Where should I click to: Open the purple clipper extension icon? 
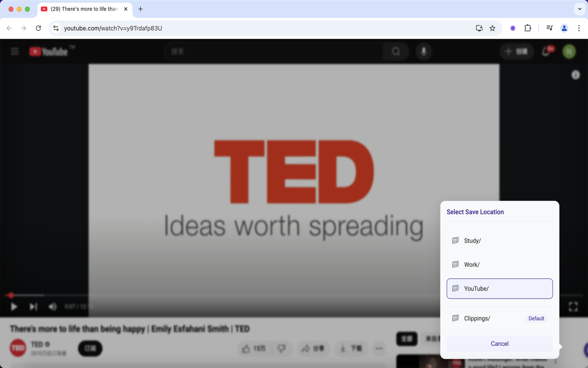(513, 28)
